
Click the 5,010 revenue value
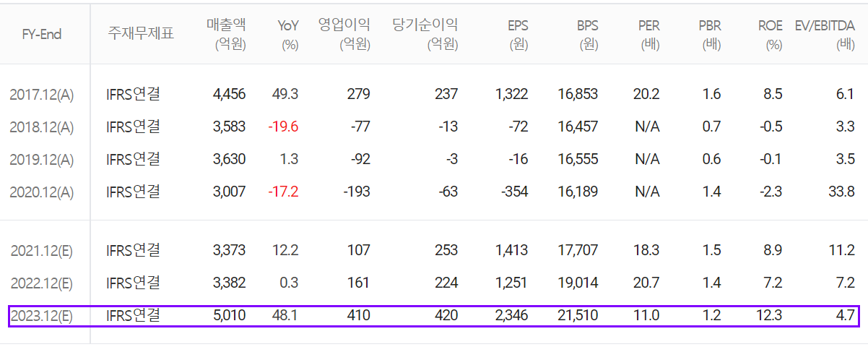click(x=230, y=315)
